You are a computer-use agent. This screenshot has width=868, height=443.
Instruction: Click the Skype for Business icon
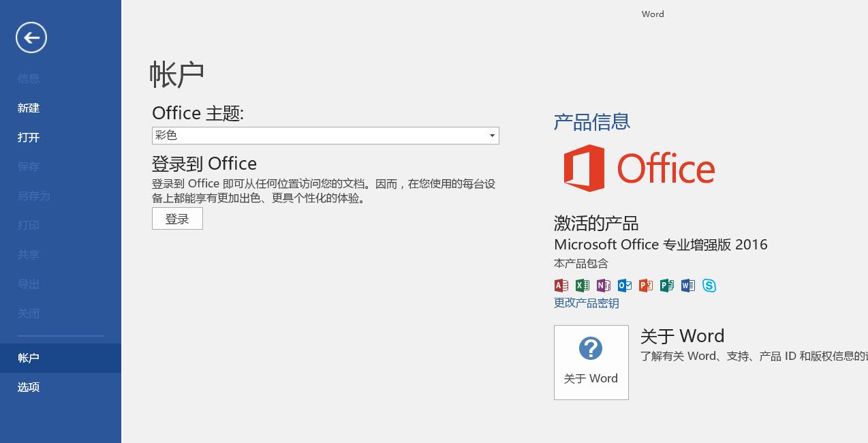click(x=709, y=286)
